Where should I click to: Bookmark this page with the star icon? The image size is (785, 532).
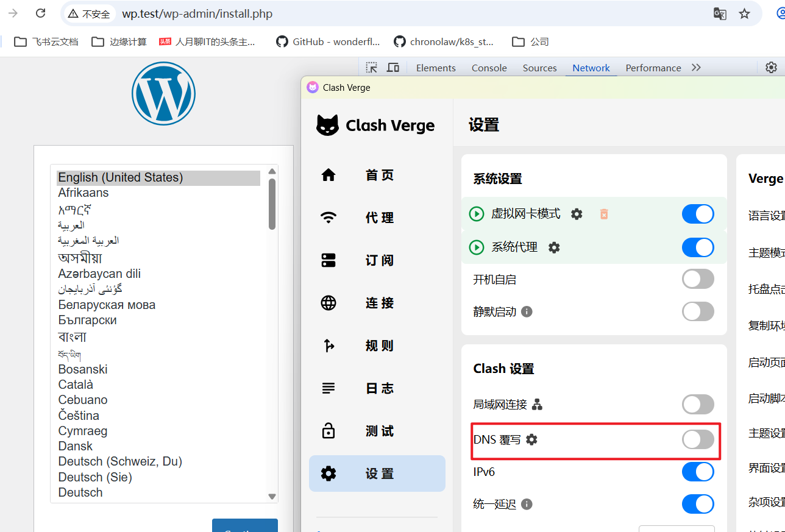[x=744, y=13]
